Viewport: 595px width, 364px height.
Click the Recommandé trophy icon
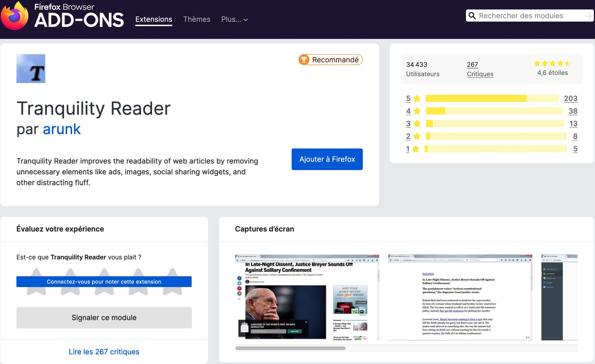tap(304, 60)
